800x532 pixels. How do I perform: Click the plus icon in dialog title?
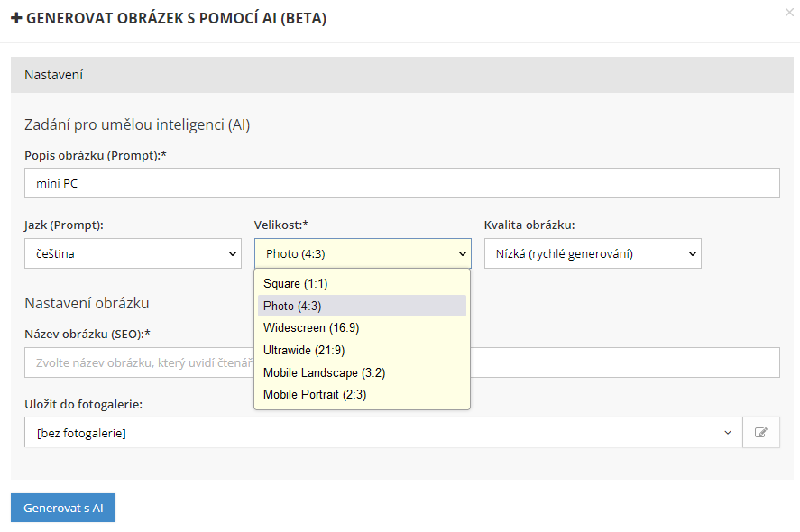pyautogui.click(x=16, y=19)
